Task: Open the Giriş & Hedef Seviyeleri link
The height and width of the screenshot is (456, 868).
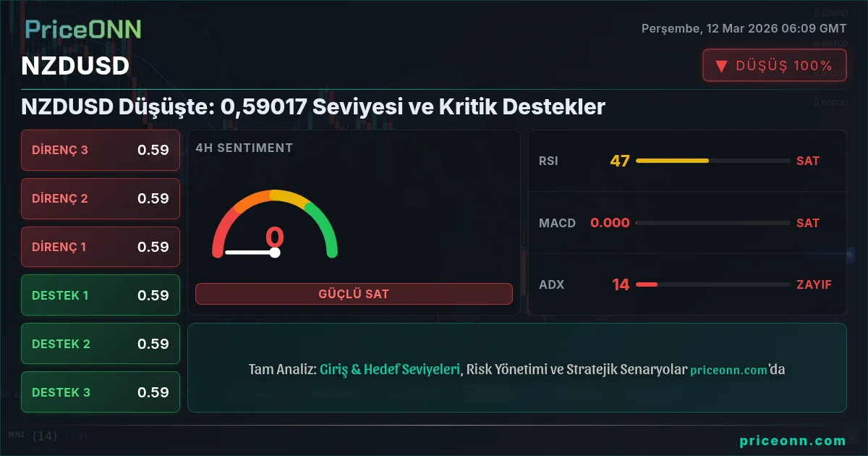Action: coord(390,369)
